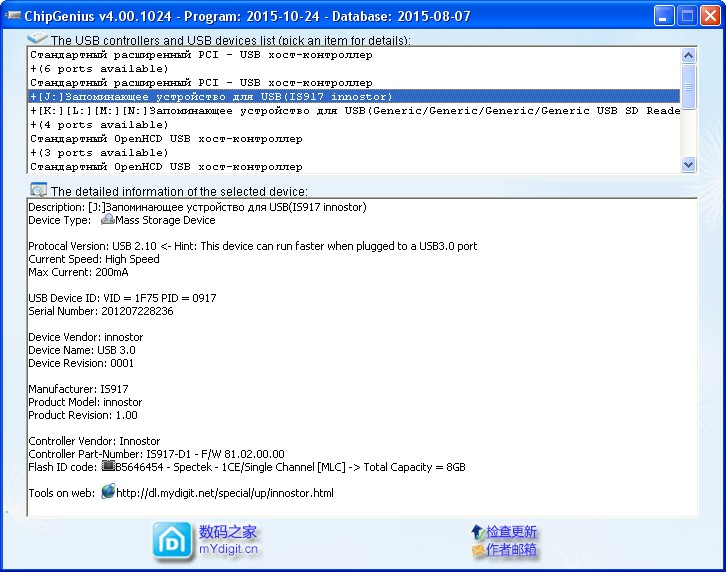Click the Device Revision: 0001 line
726x572 pixels.
click(x=81, y=363)
